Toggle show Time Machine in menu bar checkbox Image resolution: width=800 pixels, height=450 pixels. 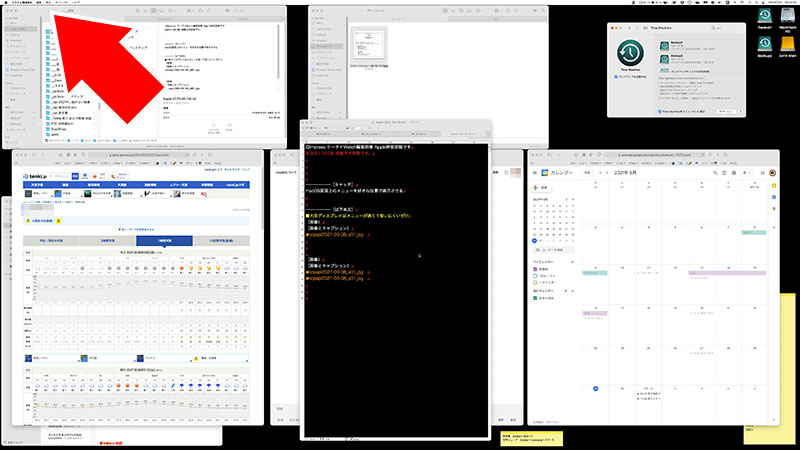[660, 111]
